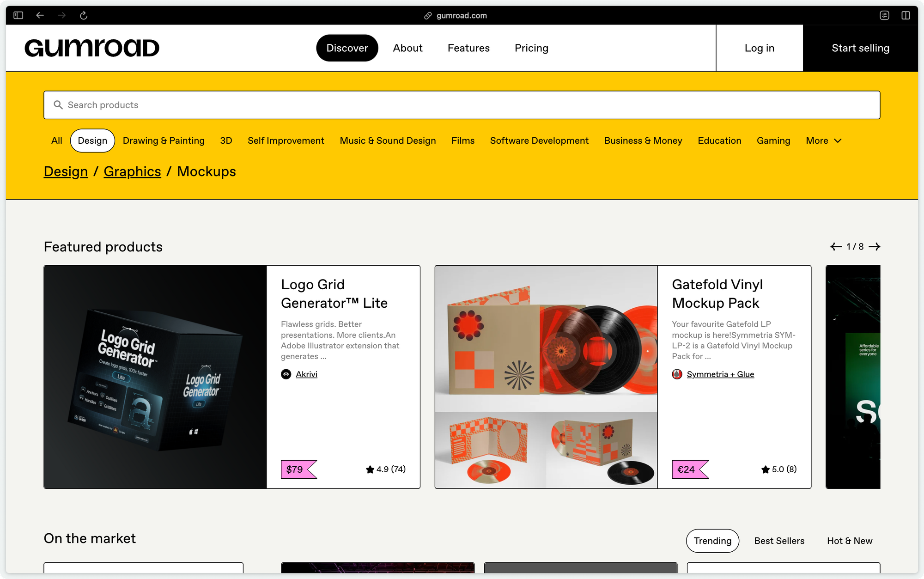Open the Pricing nav item
Image resolution: width=924 pixels, height=579 pixels.
pos(531,48)
